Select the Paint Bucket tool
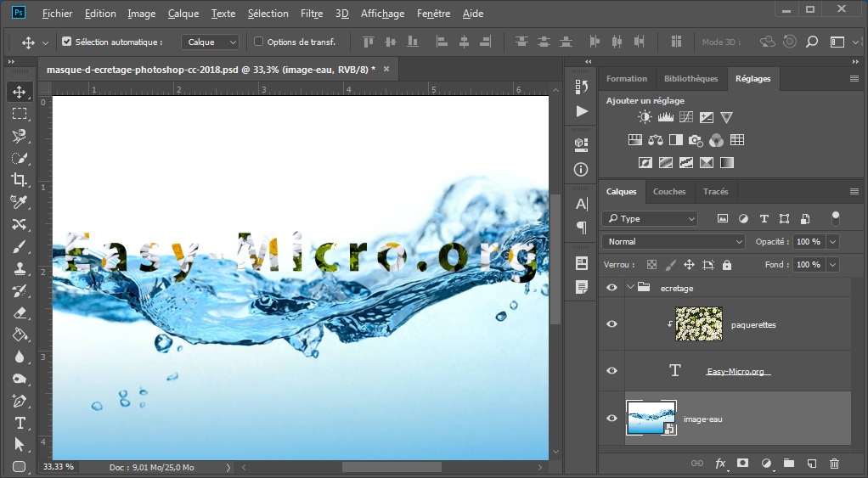The image size is (868, 478). point(20,335)
